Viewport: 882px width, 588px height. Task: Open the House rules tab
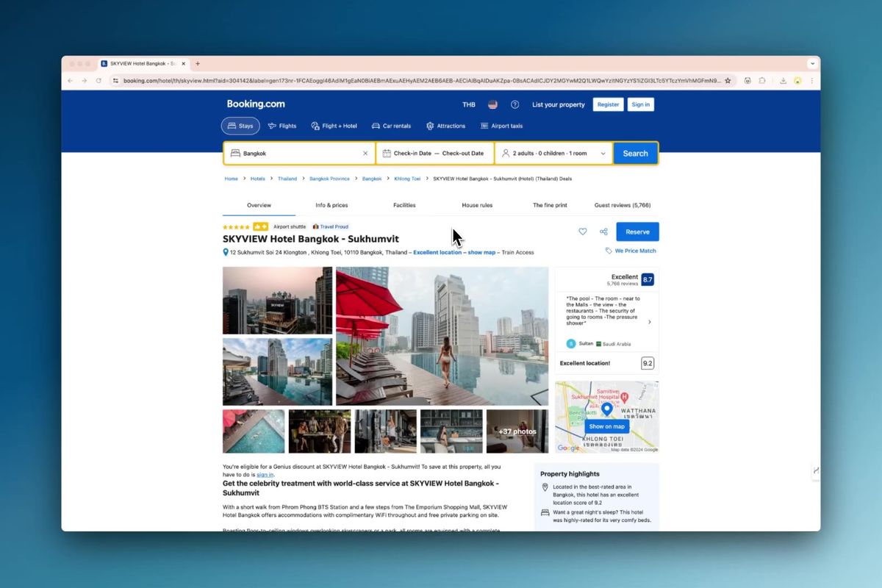[x=477, y=205]
